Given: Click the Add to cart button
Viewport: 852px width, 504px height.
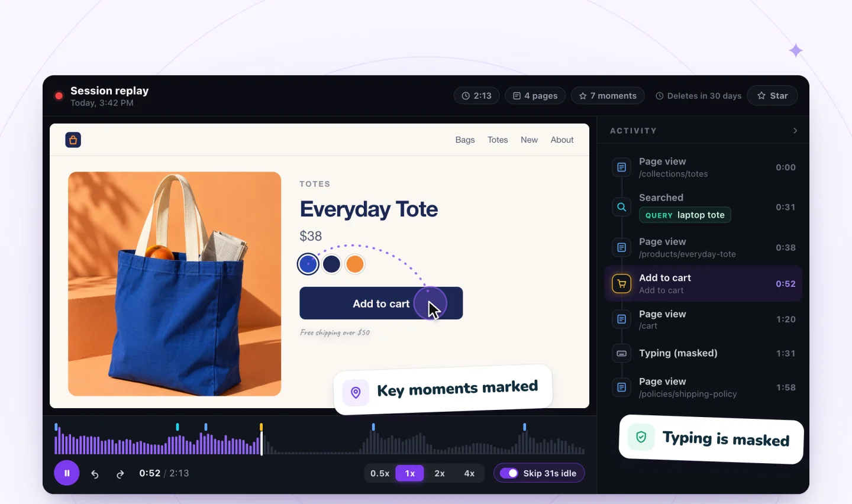Looking at the screenshot, I should 381,303.
